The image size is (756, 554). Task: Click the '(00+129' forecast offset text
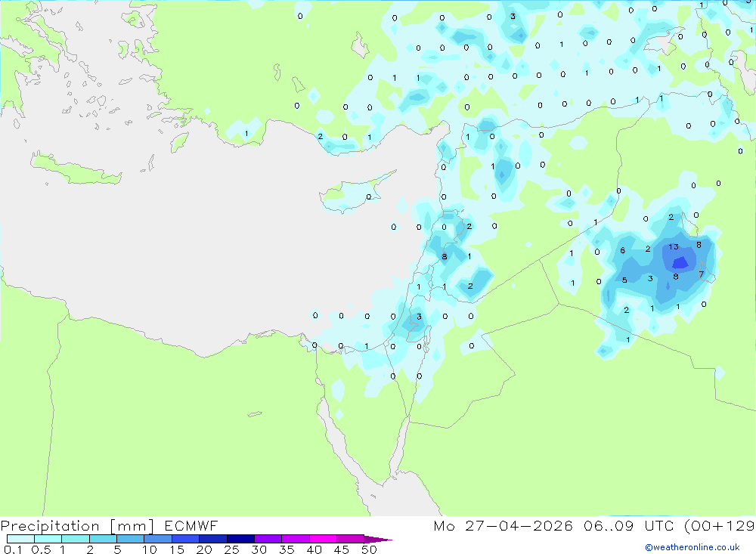click(720, 525)
